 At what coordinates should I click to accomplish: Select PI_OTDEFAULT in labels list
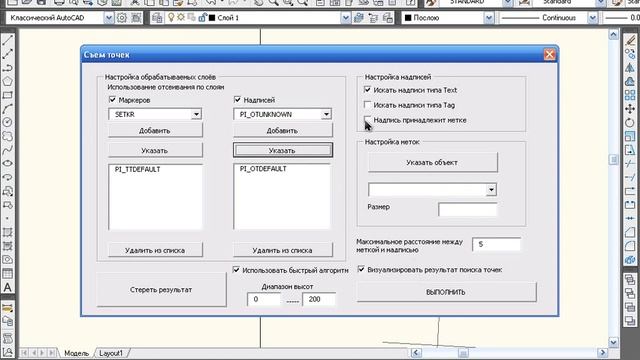pos(263,169)
